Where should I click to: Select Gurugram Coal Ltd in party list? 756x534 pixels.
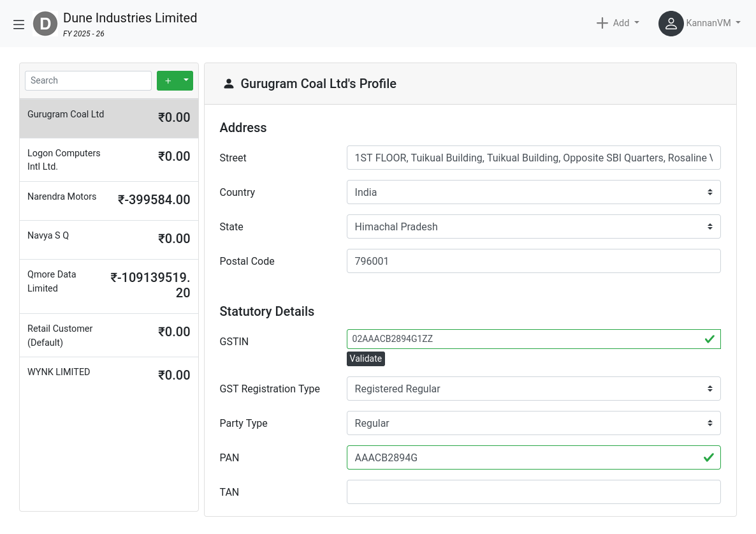[x=109, y=118]
